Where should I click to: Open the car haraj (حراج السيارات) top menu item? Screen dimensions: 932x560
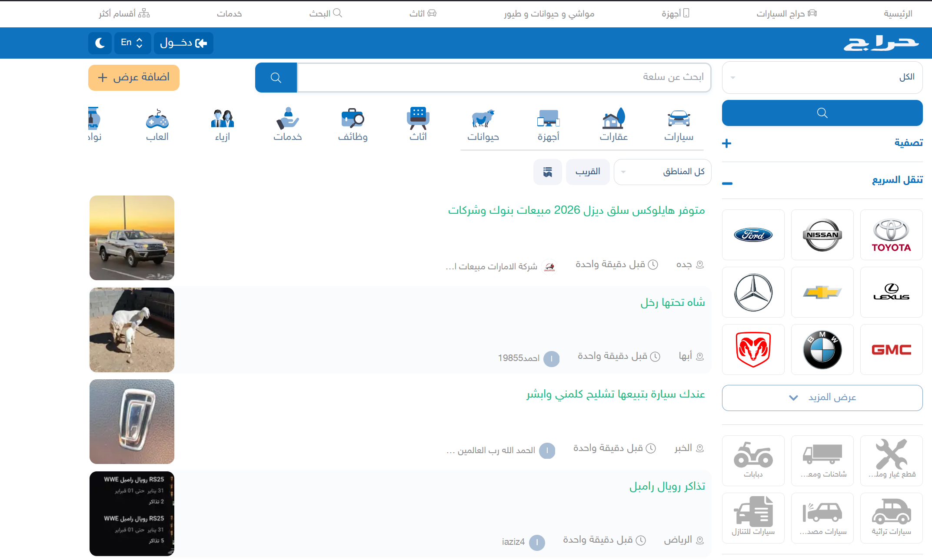pyautogui.click(x=786, y=14)
